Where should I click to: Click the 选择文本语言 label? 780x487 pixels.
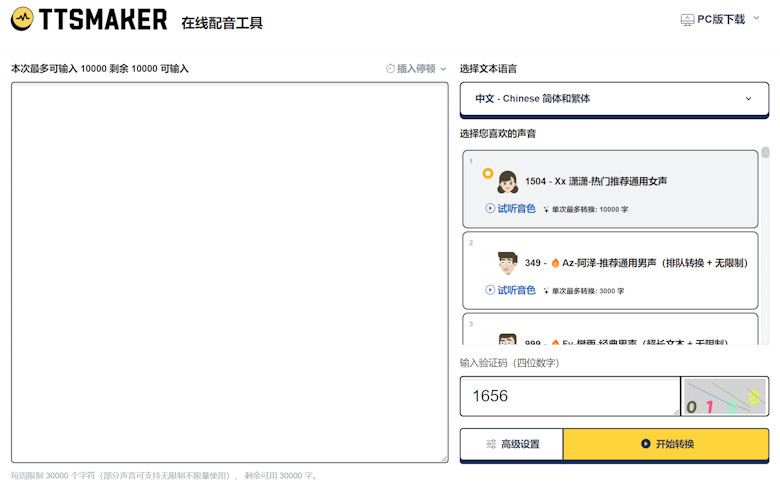tap(488, 69)
